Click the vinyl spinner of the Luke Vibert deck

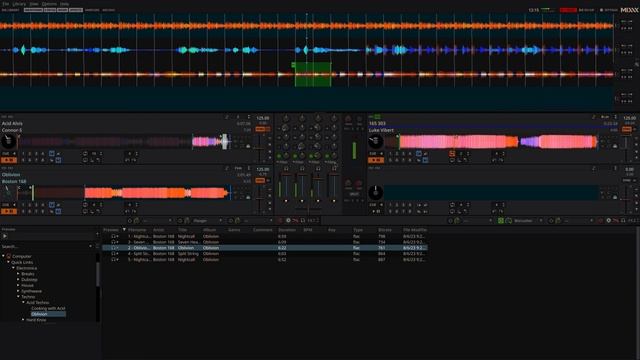[x=376, y=142]
